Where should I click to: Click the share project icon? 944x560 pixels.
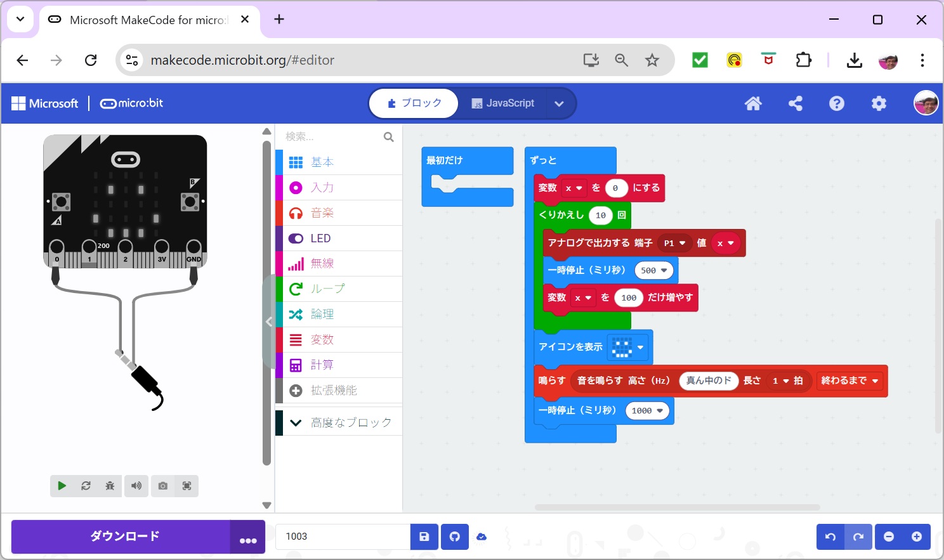pos(795,103)
